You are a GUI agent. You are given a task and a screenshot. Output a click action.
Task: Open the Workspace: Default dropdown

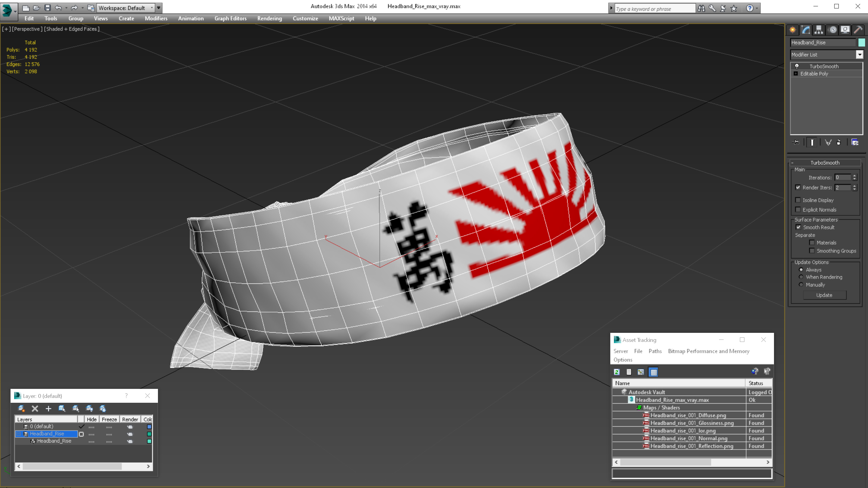point(125,8)
